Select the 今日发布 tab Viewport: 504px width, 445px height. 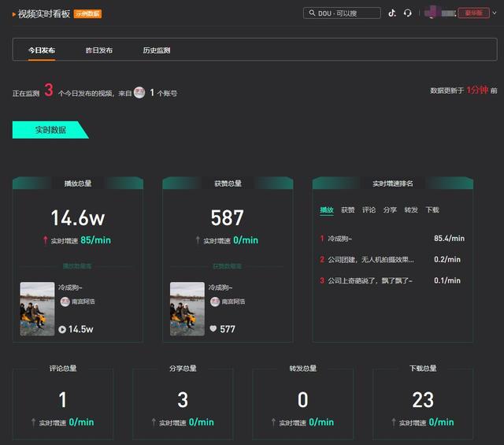pyautogui.click(x=42, y=50)
